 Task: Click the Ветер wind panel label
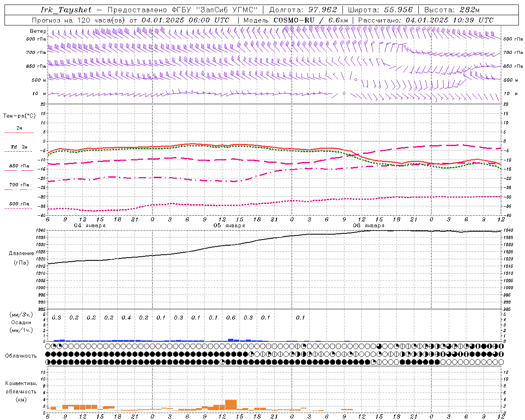(38, 31)
